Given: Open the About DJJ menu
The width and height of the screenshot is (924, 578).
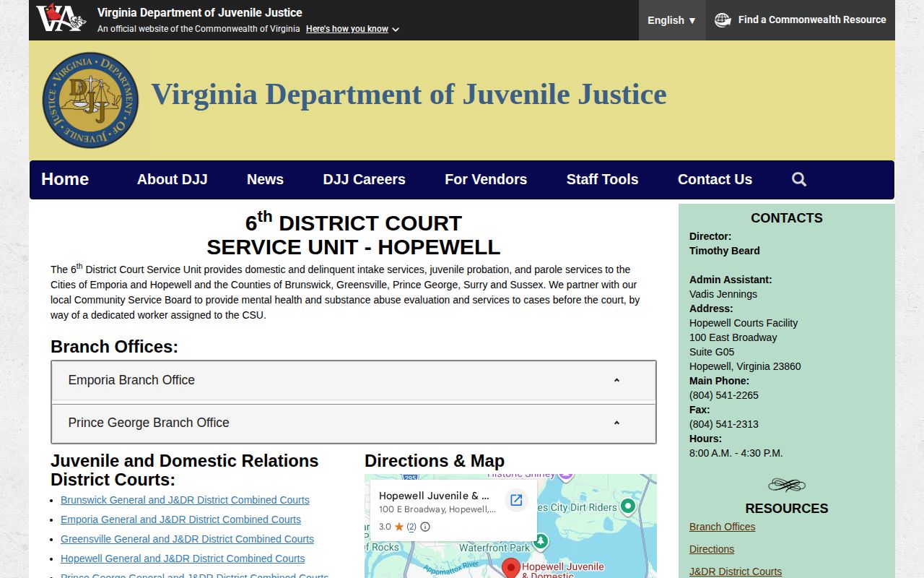Looking at the screenshot, I should pos(173,179).
